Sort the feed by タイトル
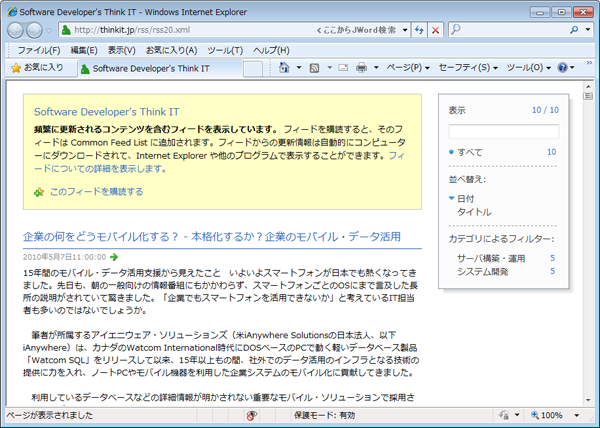Viewport: 600px width, 428px height. 474,212
